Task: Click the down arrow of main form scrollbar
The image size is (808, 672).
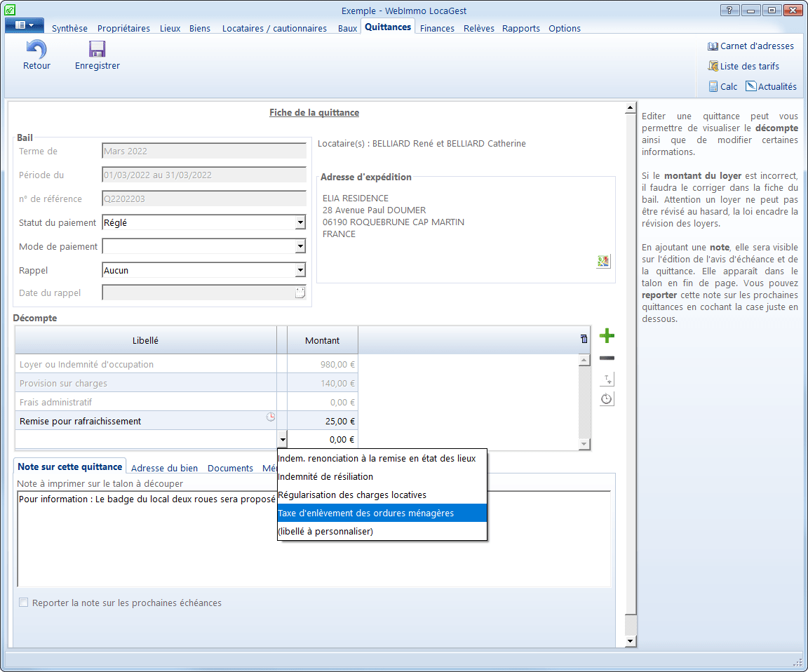Action: [x=630, y=641]
